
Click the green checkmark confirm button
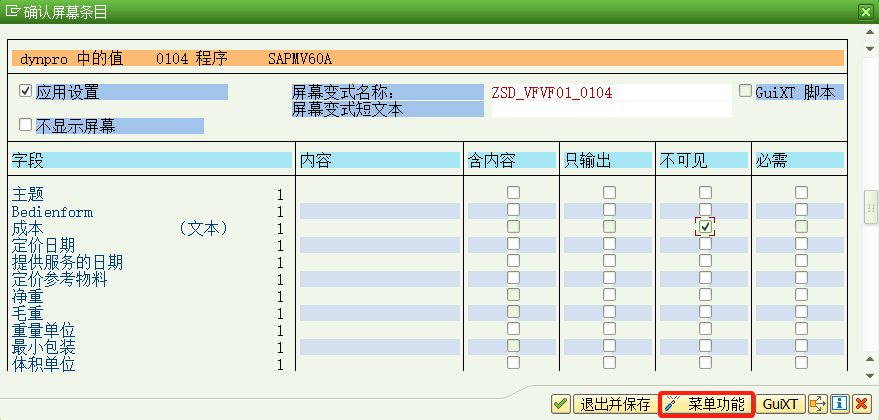coord(561,404)
